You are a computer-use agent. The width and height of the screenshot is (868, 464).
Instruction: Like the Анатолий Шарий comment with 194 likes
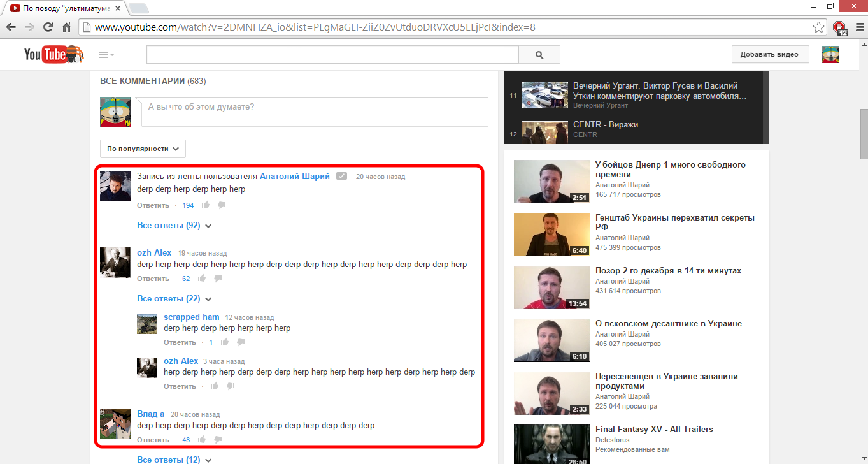(206, 205)
